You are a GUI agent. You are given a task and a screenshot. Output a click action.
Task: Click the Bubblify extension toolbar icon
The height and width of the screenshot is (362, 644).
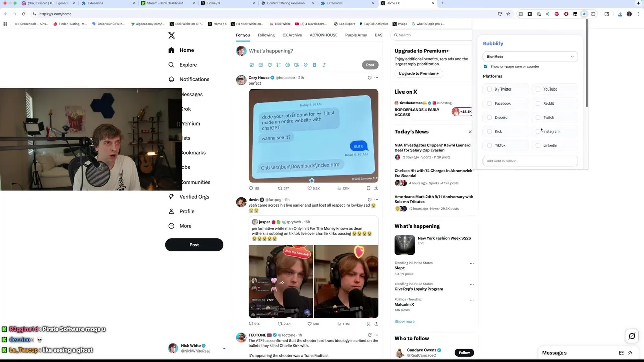[584, 14]
